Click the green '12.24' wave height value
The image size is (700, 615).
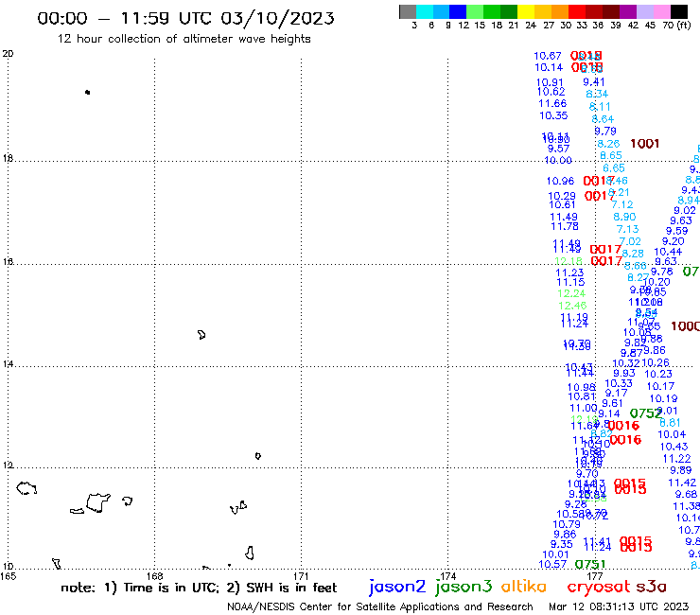571,293
